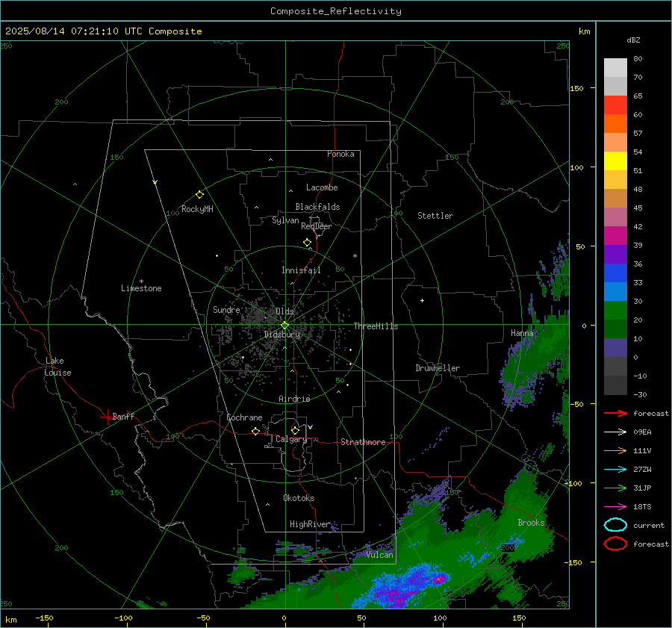The image size is (672, 628).
Task: Select the blue 36 dBZ swatch
Action: (615, 273)
